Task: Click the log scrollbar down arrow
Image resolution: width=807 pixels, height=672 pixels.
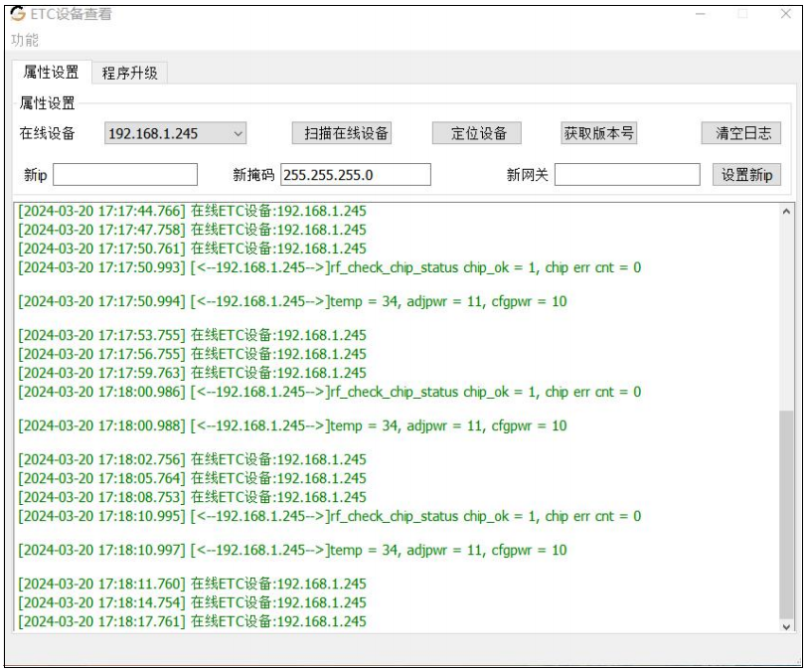Action: pyautogui.click(x=786, y=626)
